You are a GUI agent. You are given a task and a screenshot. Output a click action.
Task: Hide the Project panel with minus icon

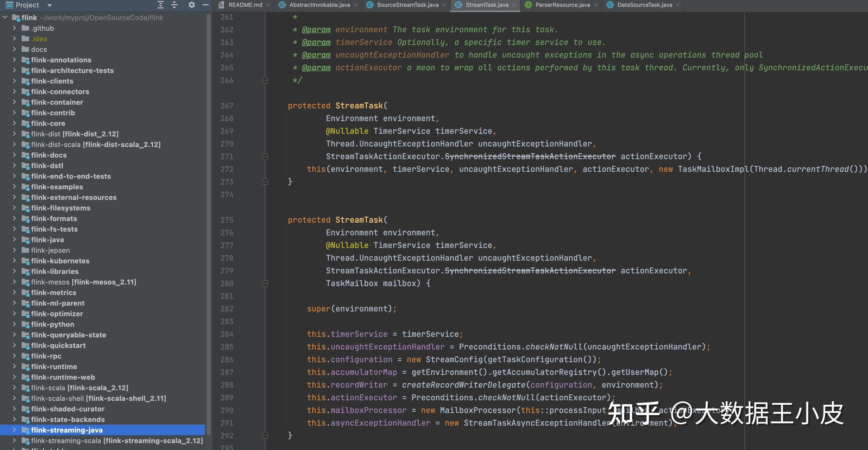[x=206, y=5]
